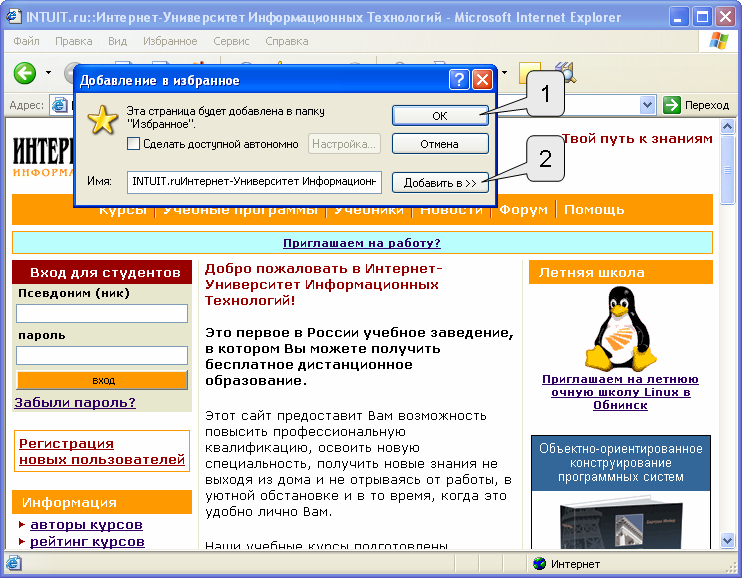Click the Вход для студентов header

click(x=102, y=272)
